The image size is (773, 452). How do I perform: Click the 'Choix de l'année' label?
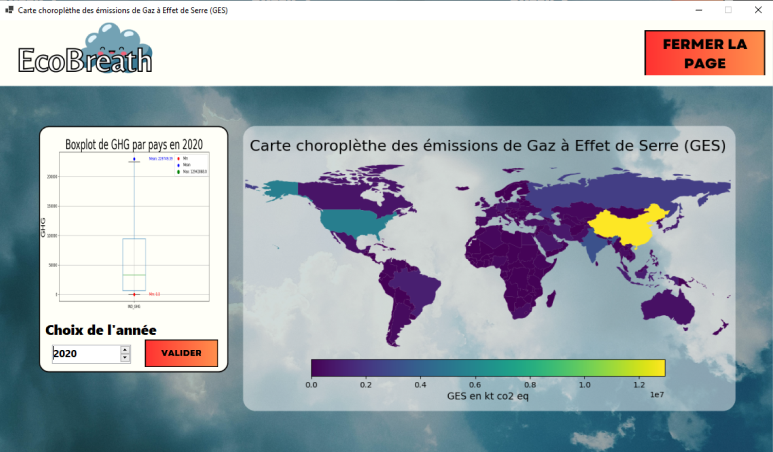[x=101, y=330]
